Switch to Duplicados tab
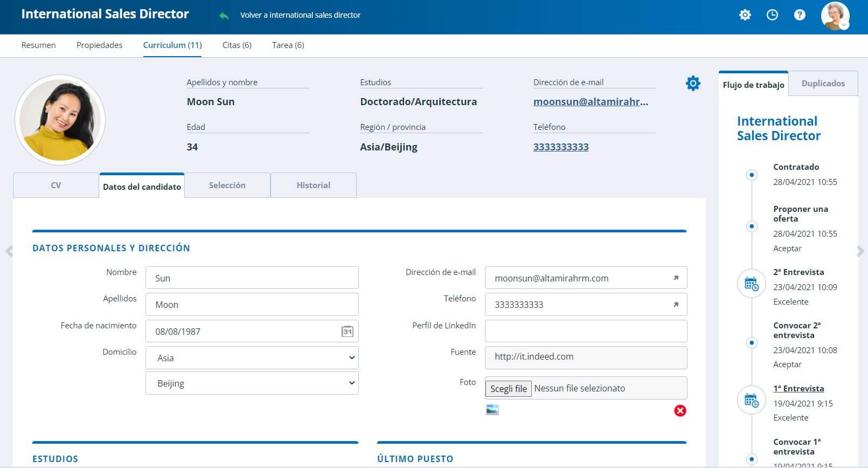Screen dimensions: 868x468 pyautogui.click(x=823, y=84)
